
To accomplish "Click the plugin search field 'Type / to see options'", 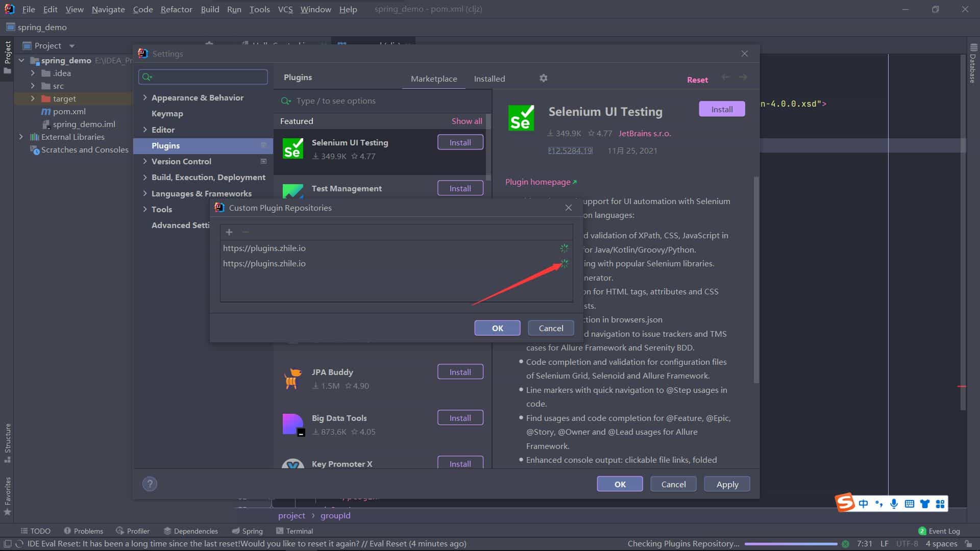I will [x=383, y=101].
